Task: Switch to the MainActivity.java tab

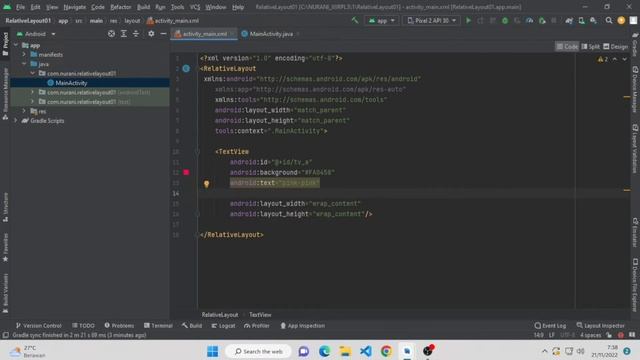Action: [271, 34]
